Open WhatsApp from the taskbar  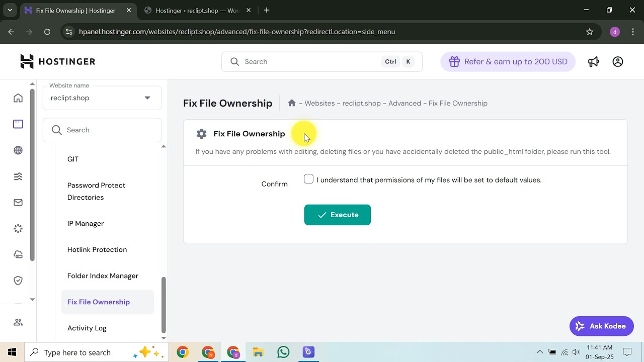pyautogui.click(x=283, y=352)
